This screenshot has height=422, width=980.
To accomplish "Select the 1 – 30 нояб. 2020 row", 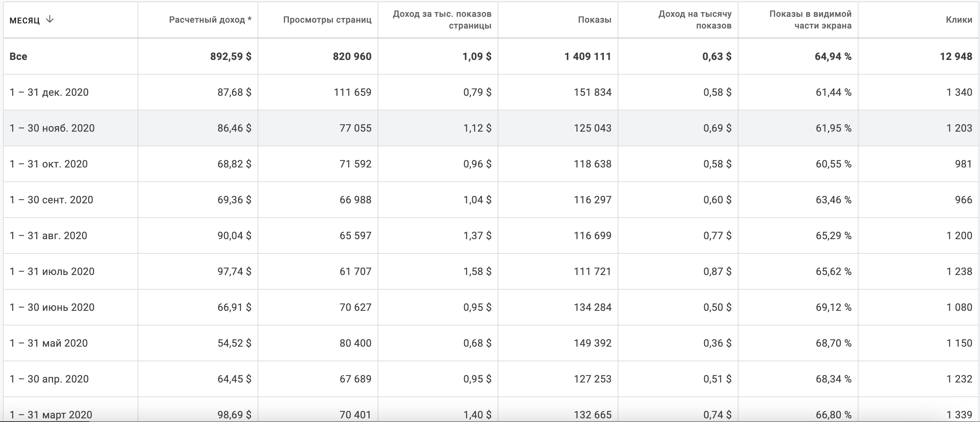I will tap(52, 128).
